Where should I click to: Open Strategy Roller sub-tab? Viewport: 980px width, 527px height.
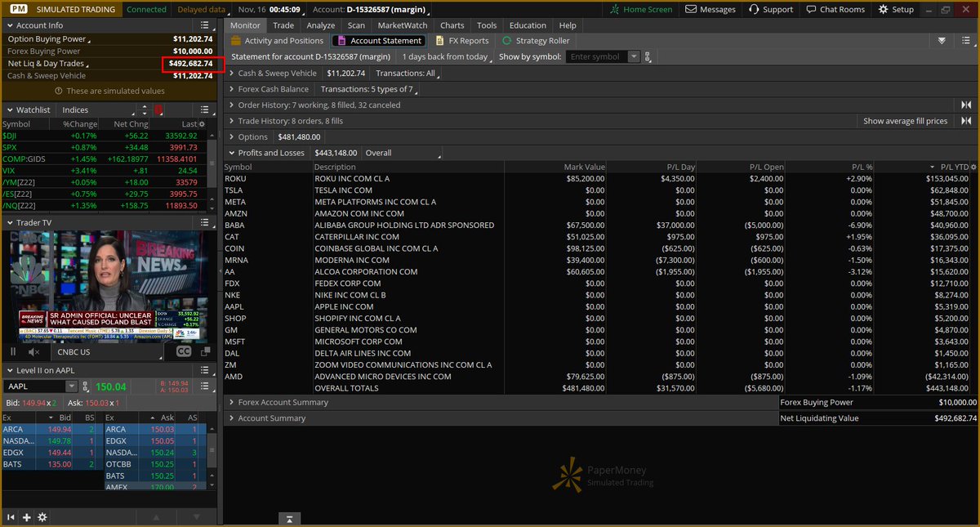click(x=537, y=41)
